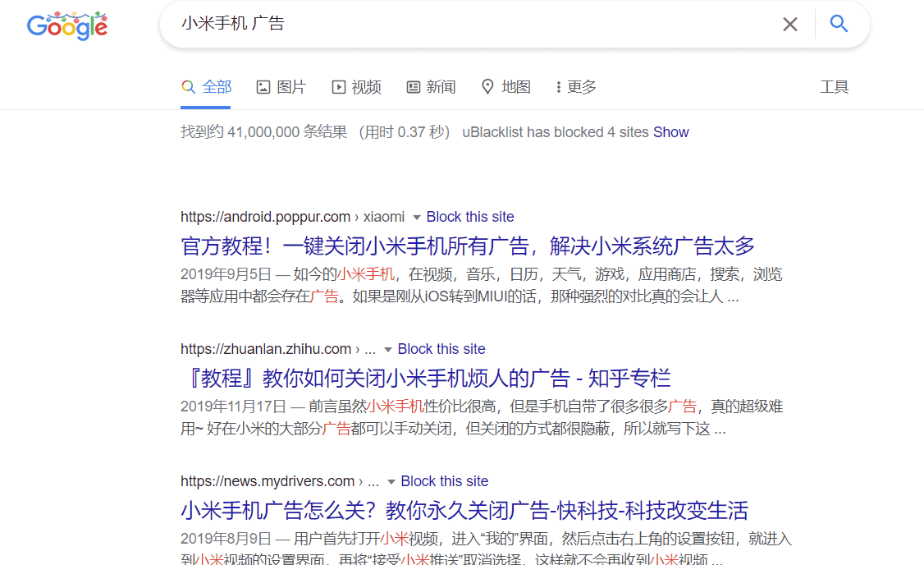
Task: Block the site news.mydrivers.com
Action: (445, 481)
